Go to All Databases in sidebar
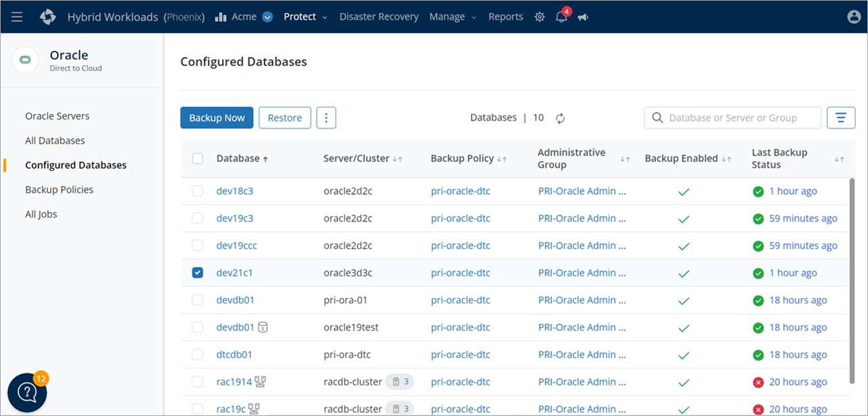 point(55,140)
